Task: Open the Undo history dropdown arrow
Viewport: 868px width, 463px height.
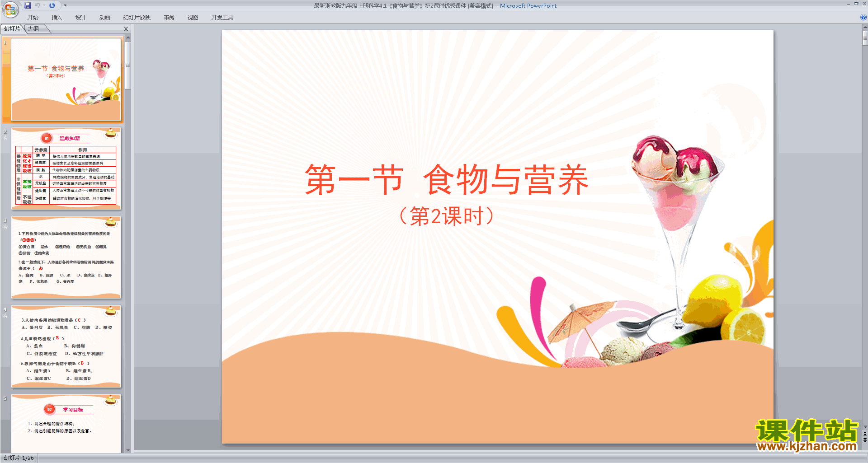Action: pyautogui.click(x=44, y=5)
